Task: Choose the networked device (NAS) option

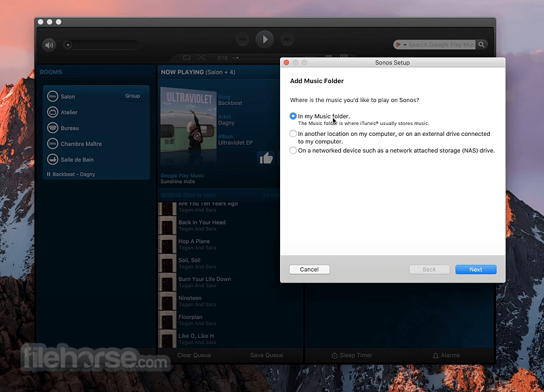Action: pyautogui.click(x=293, y=151)
